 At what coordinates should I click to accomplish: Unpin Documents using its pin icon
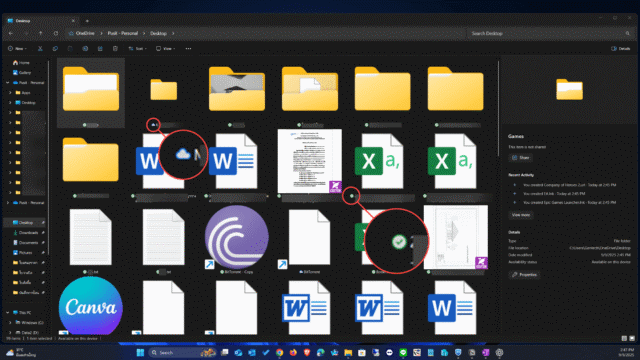pyautogui.click(x=43, y=242)
